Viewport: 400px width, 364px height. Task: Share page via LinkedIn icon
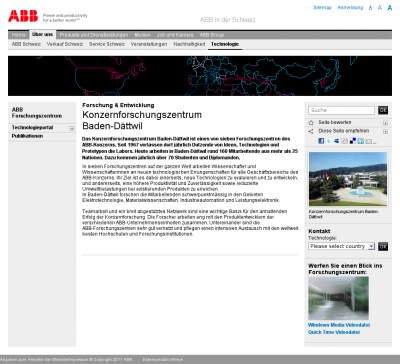tap(361, 141)
